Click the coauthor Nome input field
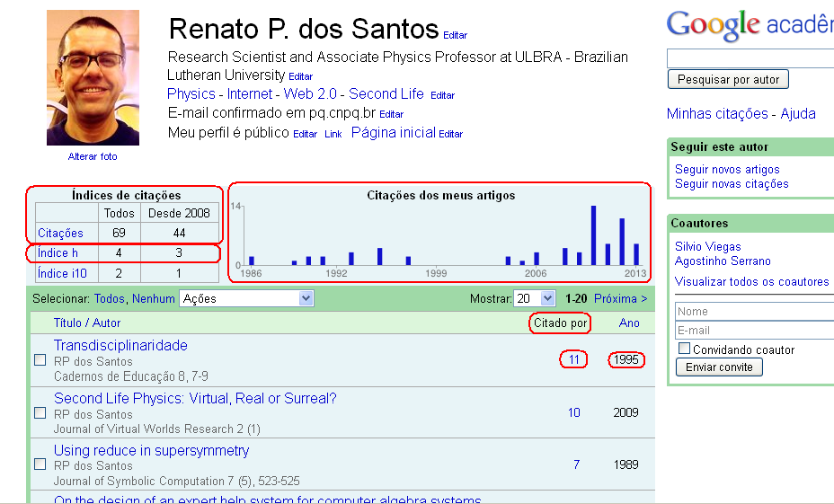 [753, 312]
